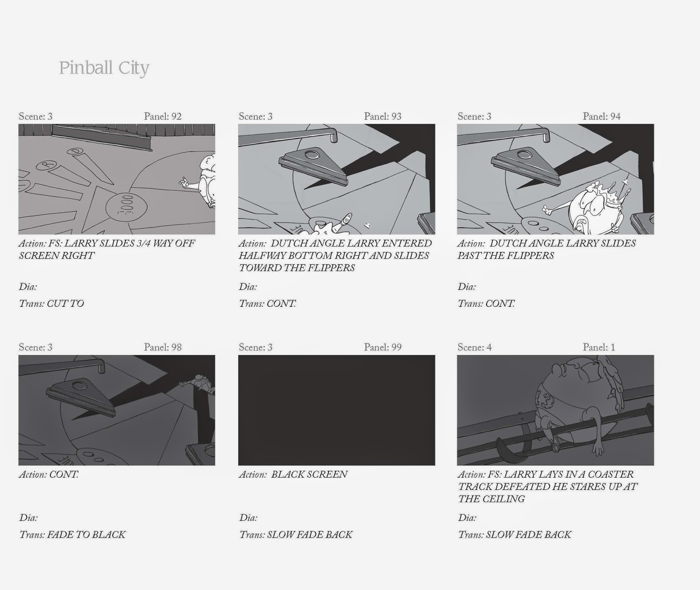
Task: Click the Larry lays in coaster track description
Action: (548, 487)
